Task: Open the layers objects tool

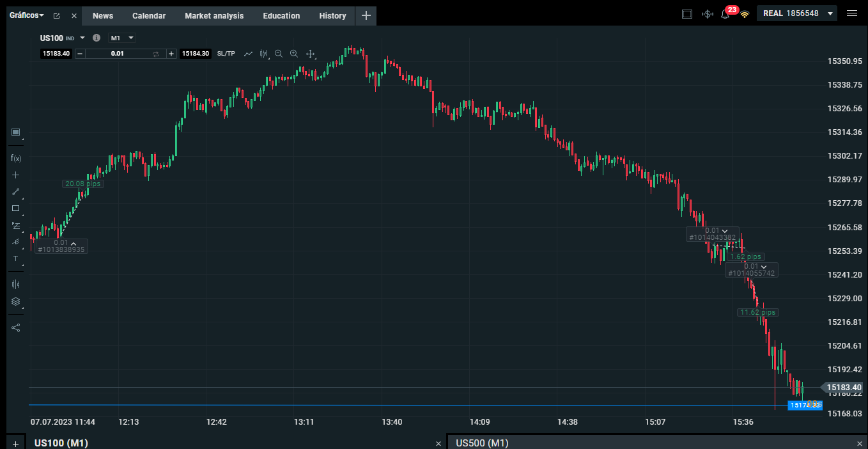Action: point(16,301)
